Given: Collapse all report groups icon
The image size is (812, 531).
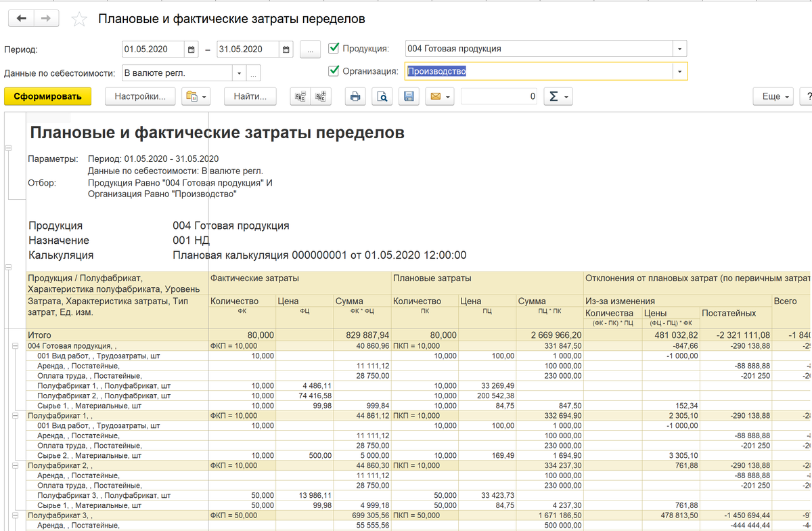Looking at the screenshot, I should pyautogui.click(x=300, y=97).
